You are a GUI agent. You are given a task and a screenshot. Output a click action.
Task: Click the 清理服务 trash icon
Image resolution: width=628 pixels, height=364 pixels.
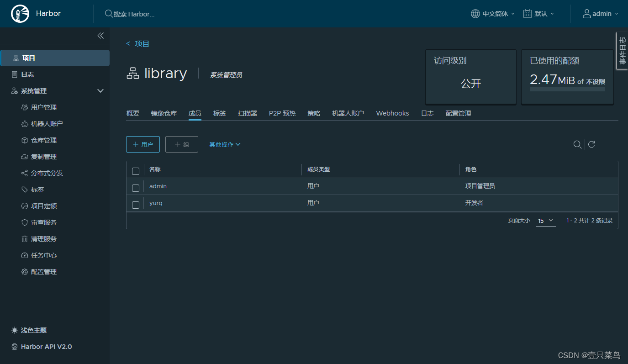click(25, 239)
